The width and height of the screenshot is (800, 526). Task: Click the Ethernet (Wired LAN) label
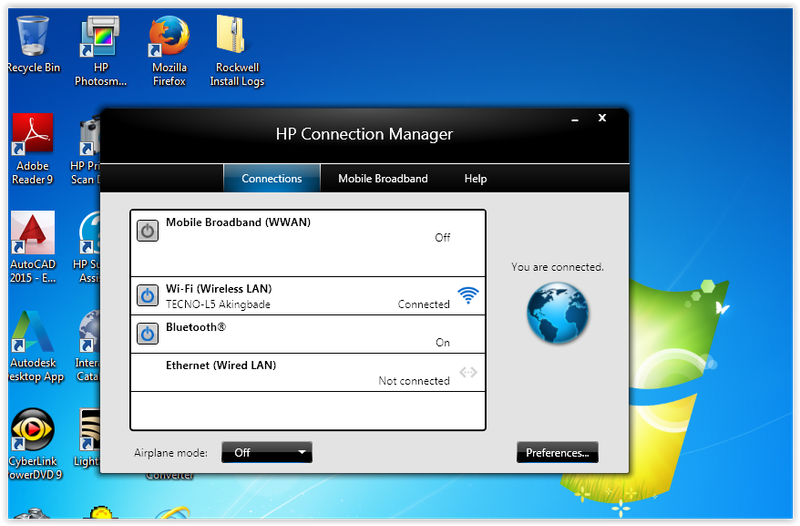(x=221, y=365)
